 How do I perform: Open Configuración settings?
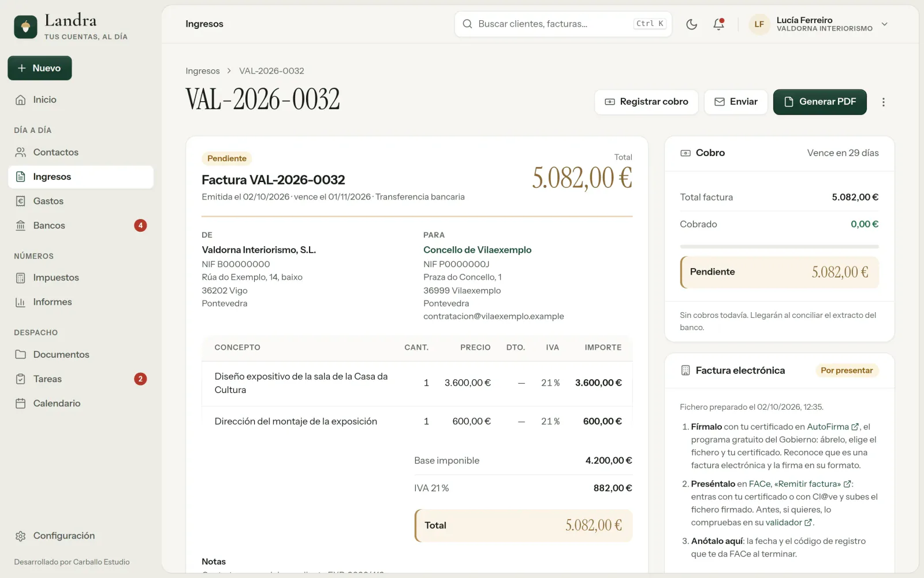[x=81, y=536]
